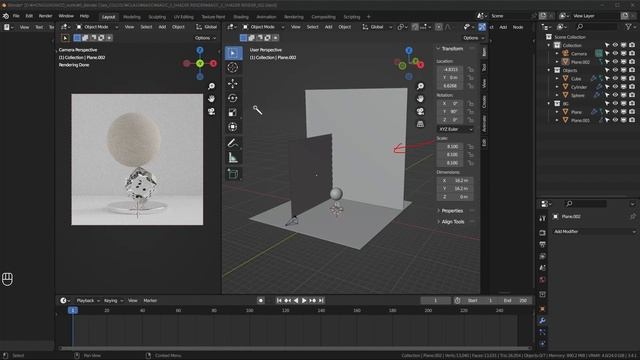The height and width of the screenshot is (360, 640).
Task: Open the Playback menu in timeline
Action: [x=88, y=300]
